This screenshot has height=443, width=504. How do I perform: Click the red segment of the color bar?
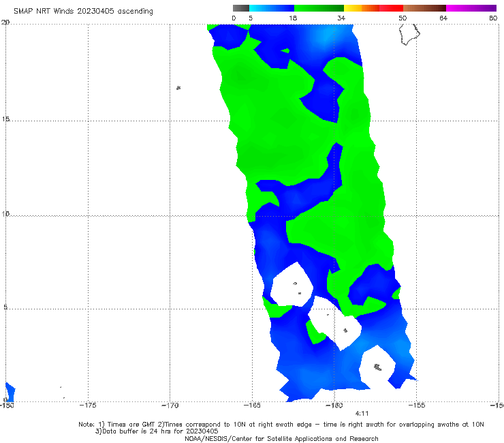(391, 8)
